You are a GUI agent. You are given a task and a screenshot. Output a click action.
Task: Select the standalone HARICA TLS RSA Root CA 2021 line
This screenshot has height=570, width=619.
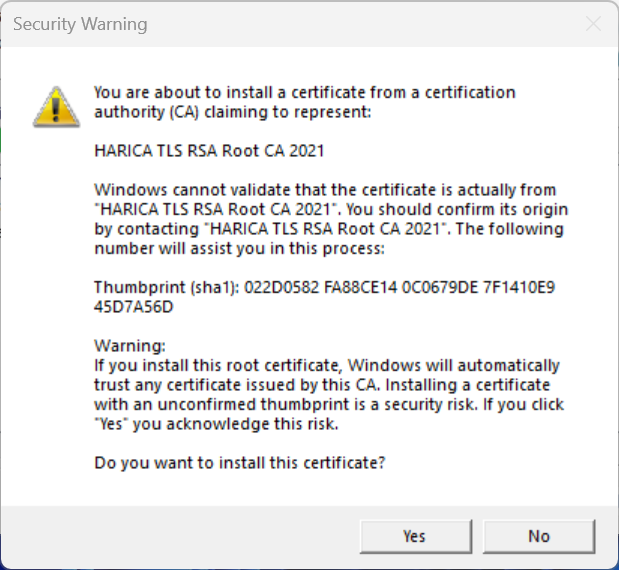pos(209,151)
